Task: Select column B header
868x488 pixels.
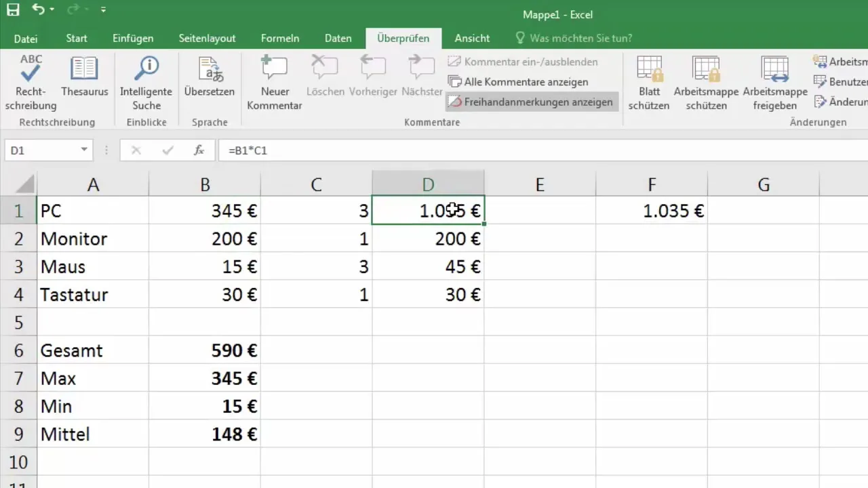Action: point(205,184)
